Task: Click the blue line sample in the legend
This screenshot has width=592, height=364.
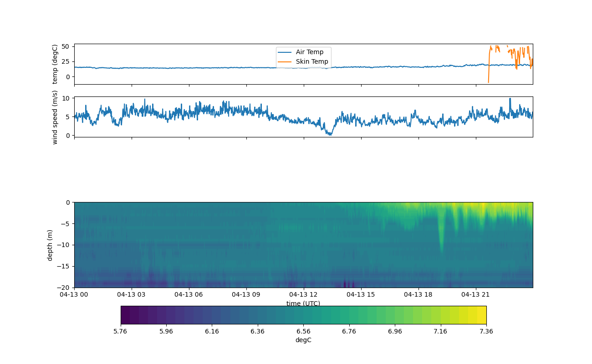Action: 285,52
